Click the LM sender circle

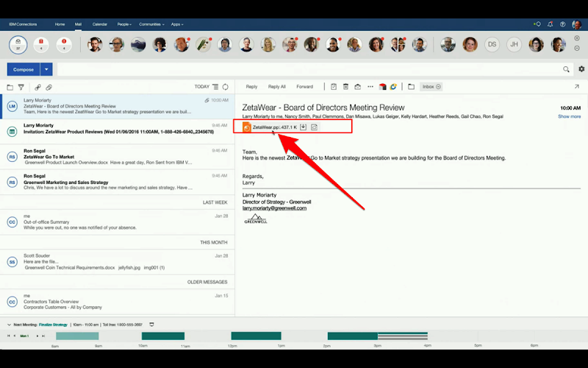12,106
